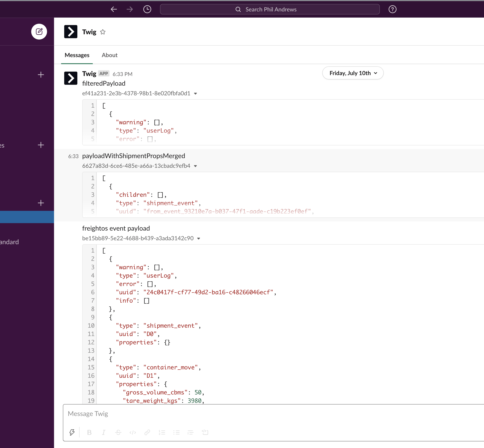Collapse the filteredPayload snippet ef41a231 arrow
The width and height of the screenshot is (484, 448).
pyautogui.click(x=196, y=94)
